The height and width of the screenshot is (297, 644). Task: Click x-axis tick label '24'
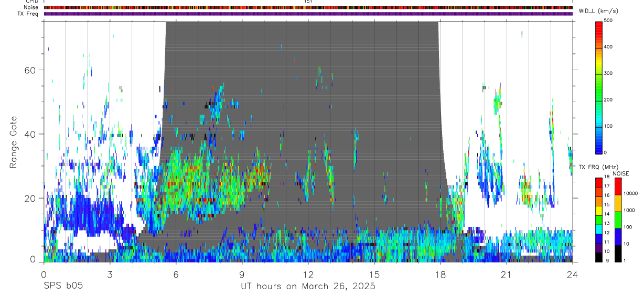pyautogui.click(x=573, y=274)
